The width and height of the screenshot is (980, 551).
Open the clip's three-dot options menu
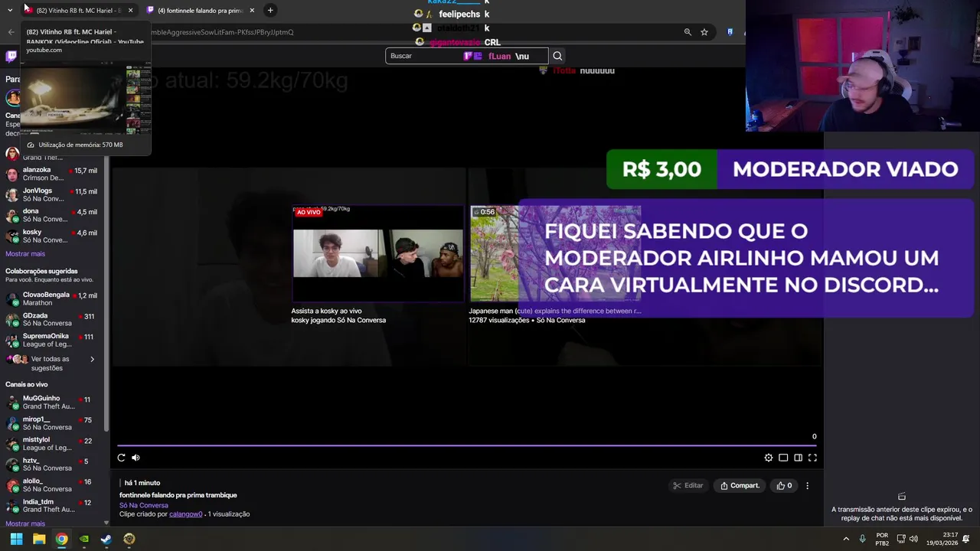(x=807, y=485)
